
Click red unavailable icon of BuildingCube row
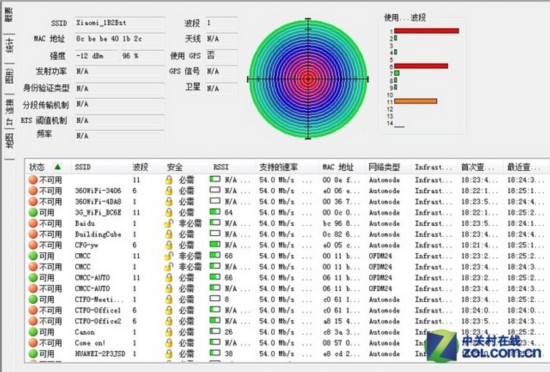pyautogui.click(x=33, y=234)
